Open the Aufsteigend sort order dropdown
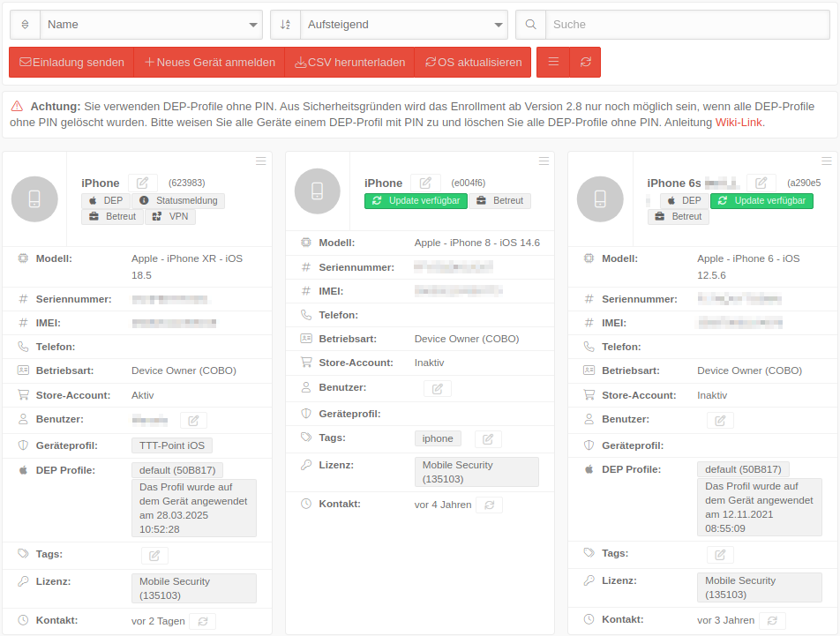The image size is (840, 636). tap(403, 25)
